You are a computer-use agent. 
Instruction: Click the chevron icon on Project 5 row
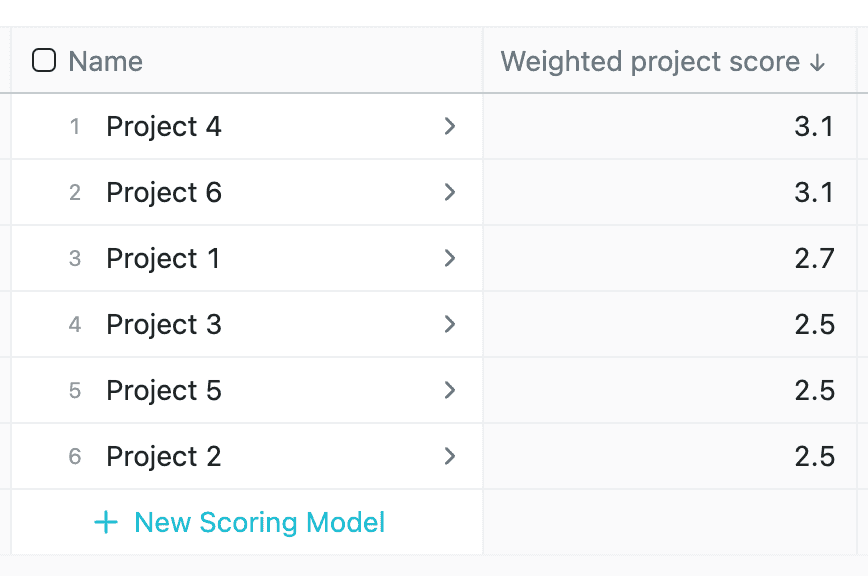(450, 390)
